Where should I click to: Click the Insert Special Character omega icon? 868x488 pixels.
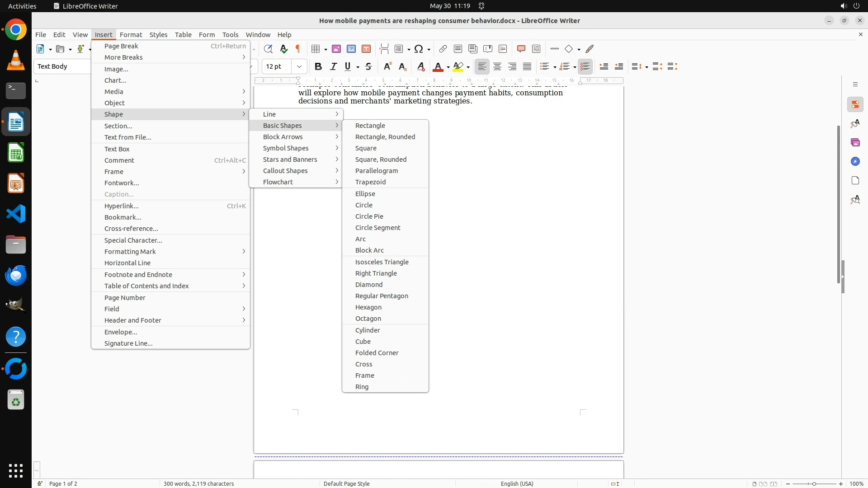[419, 49]
